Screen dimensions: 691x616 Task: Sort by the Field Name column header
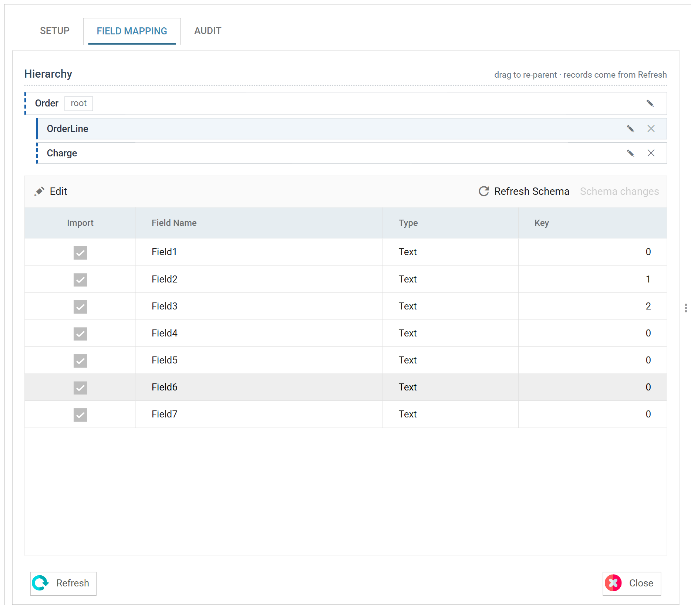[259, 223]
